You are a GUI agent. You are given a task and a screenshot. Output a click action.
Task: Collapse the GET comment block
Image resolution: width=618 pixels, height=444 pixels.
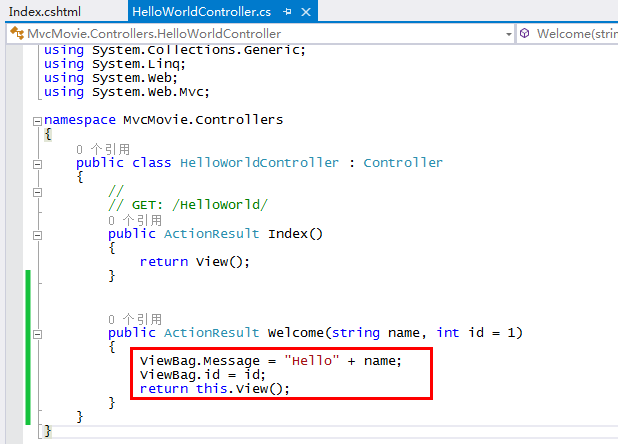pyautogui.click(x=37, y=192)
